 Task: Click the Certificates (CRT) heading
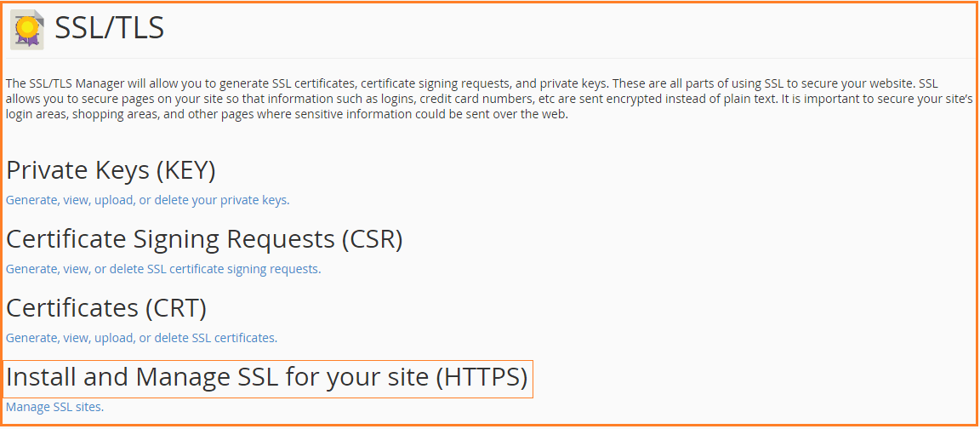click(106, 307)
